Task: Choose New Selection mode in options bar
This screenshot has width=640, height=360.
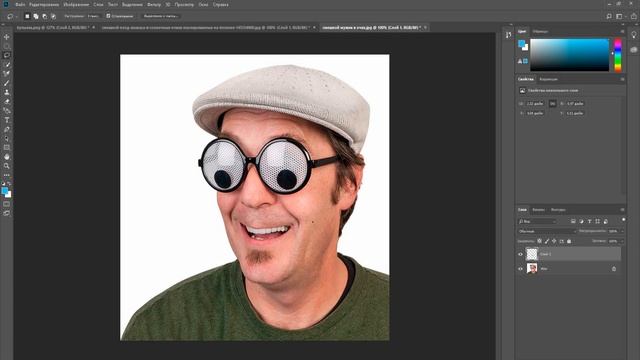Action: pos(27,16)
